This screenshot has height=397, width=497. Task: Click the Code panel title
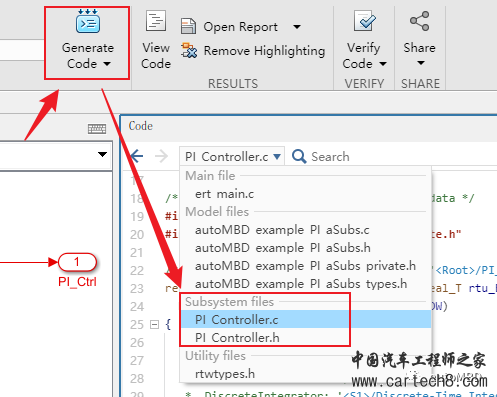pyautogui.click(x=141, y=126)
